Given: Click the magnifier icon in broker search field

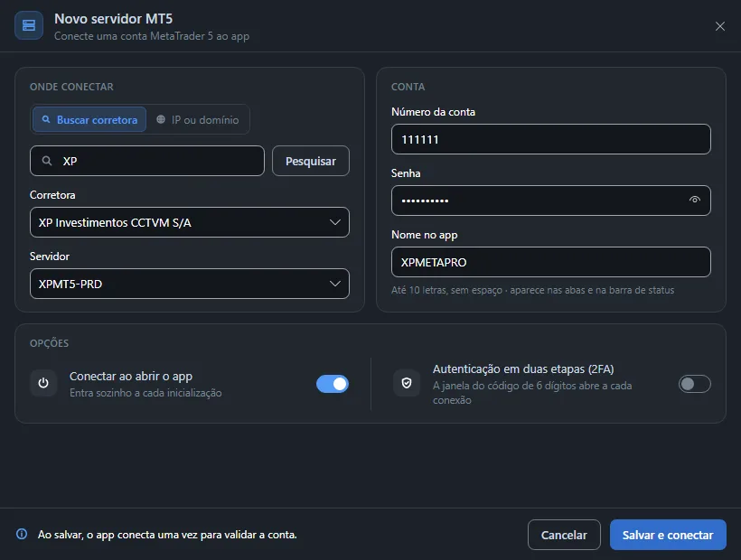Looking at the screenshot, I should 47,161.
